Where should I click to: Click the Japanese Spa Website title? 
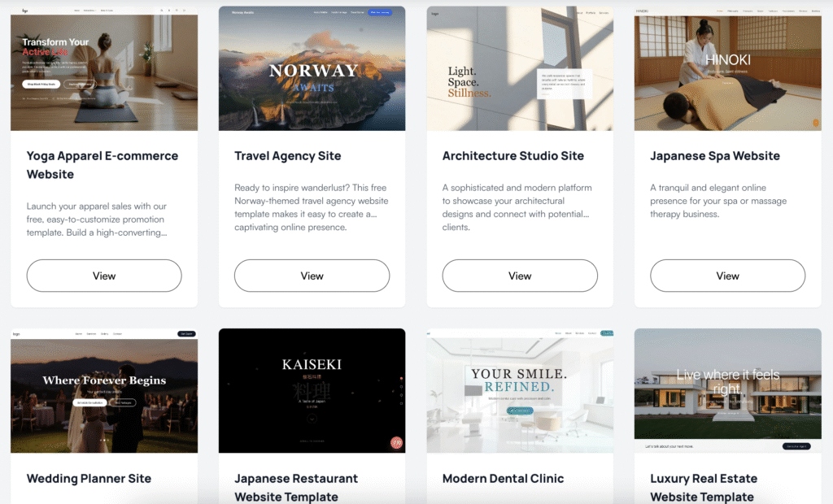coord(714,155)
